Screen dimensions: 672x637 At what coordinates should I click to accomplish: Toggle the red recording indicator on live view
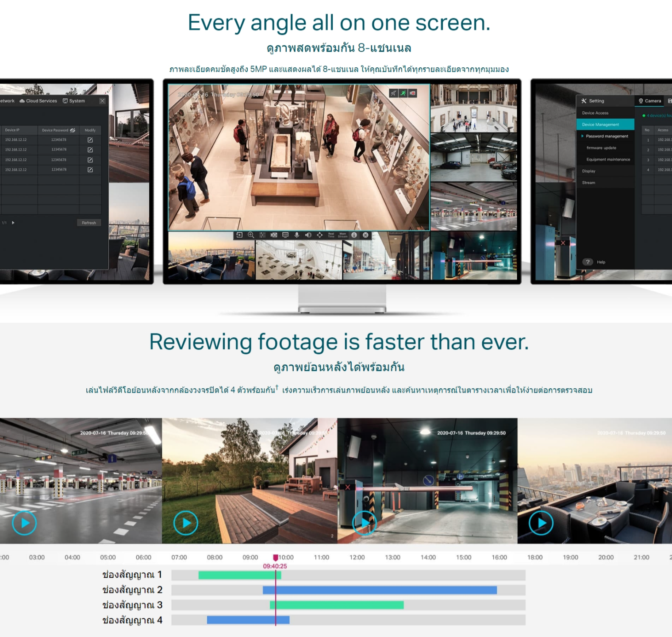[x=413, y=93]
